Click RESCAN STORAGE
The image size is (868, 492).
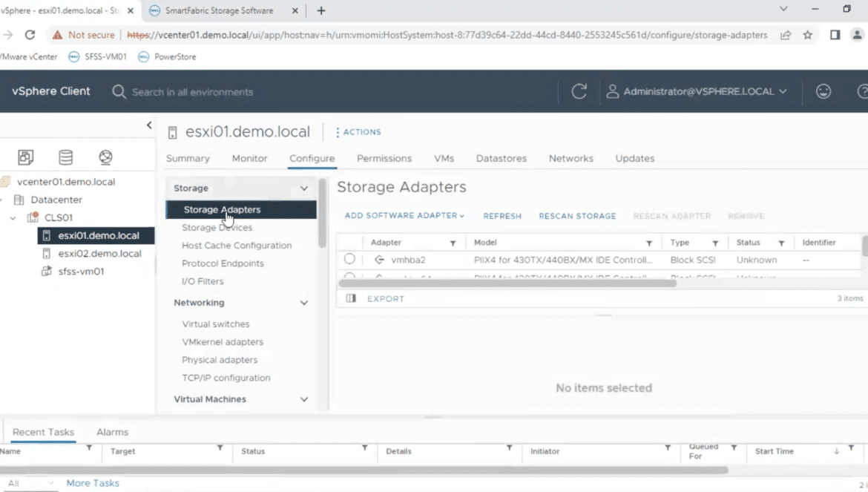point(577,216)
